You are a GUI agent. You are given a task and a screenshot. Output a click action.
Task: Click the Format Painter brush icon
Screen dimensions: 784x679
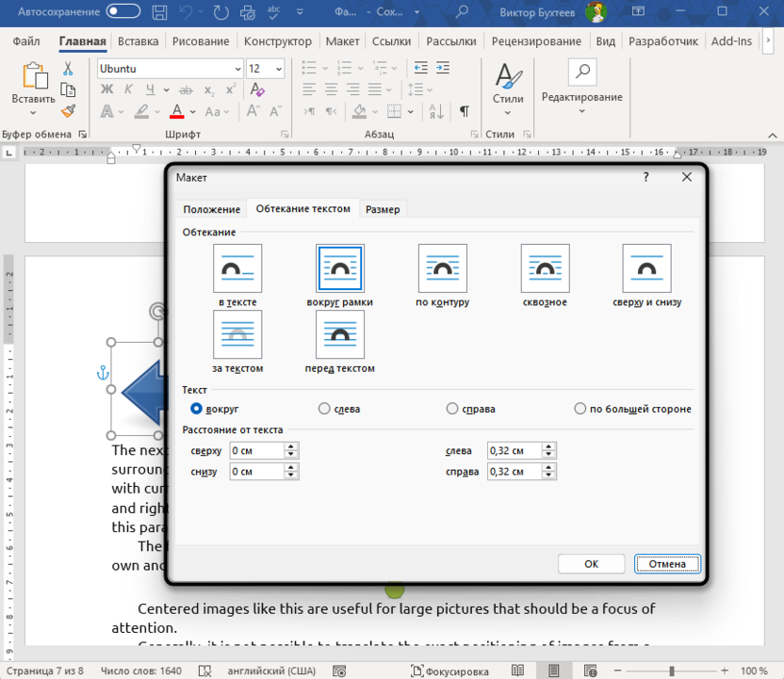tap(68, 111)
